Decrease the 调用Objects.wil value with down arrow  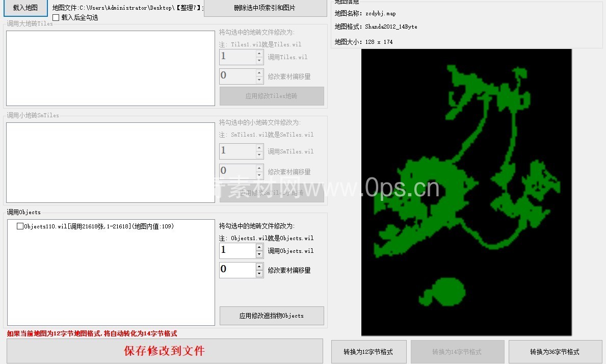[x=259, y=254]
